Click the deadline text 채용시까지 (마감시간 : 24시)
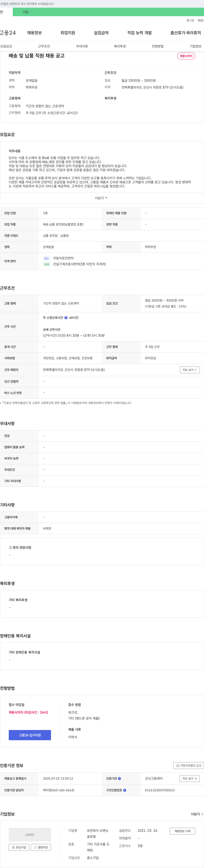The width and height of the screenshot is (204, 868). pyautogui.click(x=28, y=712)
